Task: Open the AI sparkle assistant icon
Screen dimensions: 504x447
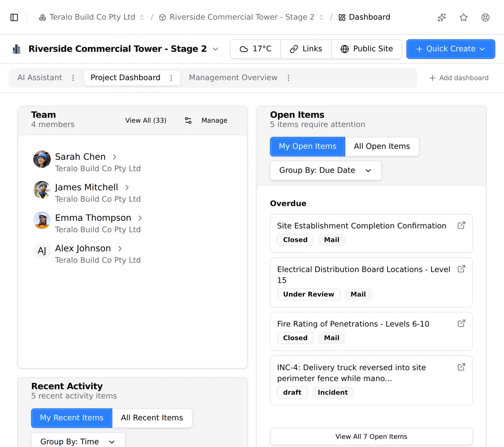Action: (x=442, y=17)
